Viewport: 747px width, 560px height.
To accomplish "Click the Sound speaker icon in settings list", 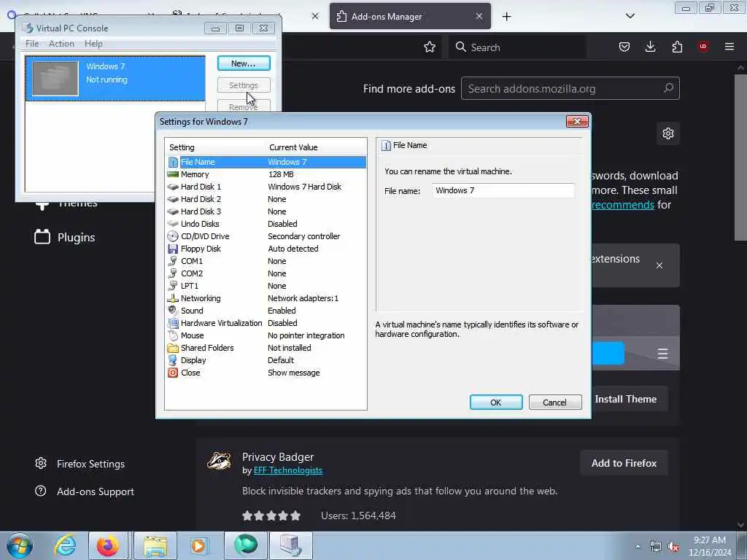I will point(173,311).
